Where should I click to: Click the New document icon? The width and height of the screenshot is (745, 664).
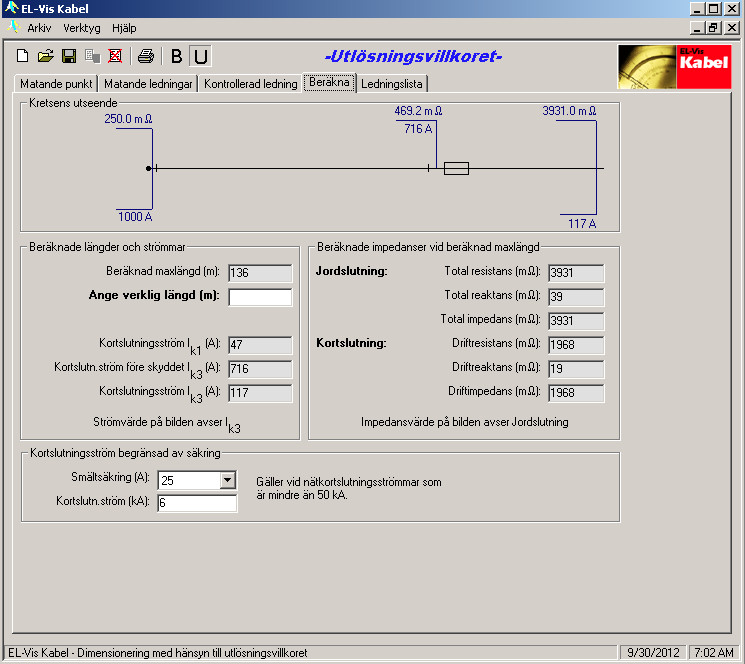(x=23, y=56)
